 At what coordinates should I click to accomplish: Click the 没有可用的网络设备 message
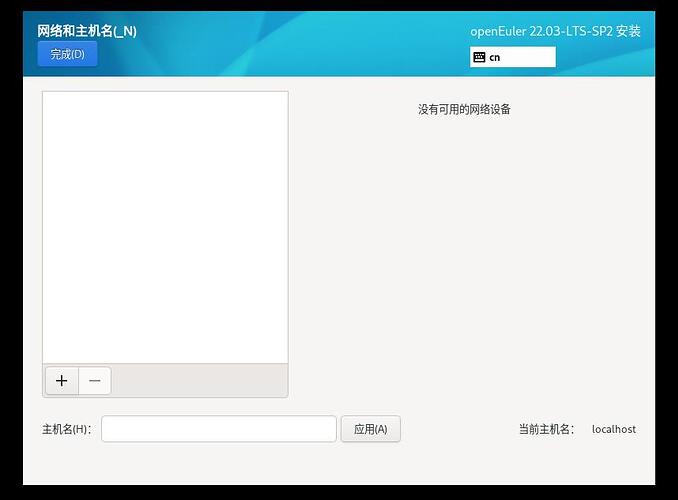pos(464,109)
